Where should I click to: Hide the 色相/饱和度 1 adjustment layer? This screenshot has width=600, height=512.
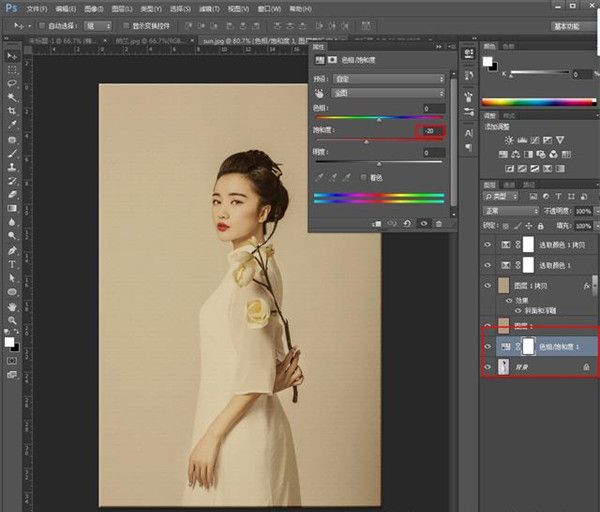coord(488,347)
